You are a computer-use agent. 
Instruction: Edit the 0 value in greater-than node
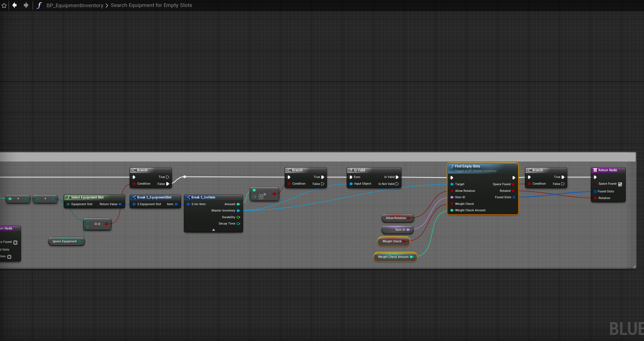261,197
